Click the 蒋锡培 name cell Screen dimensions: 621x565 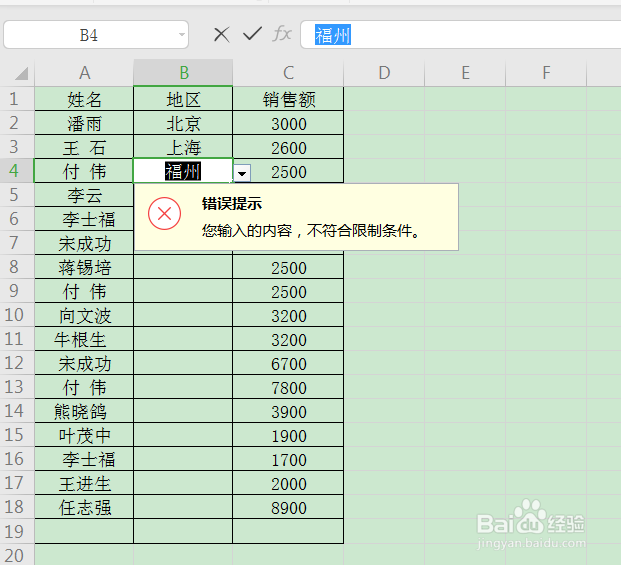coord(84,267)
